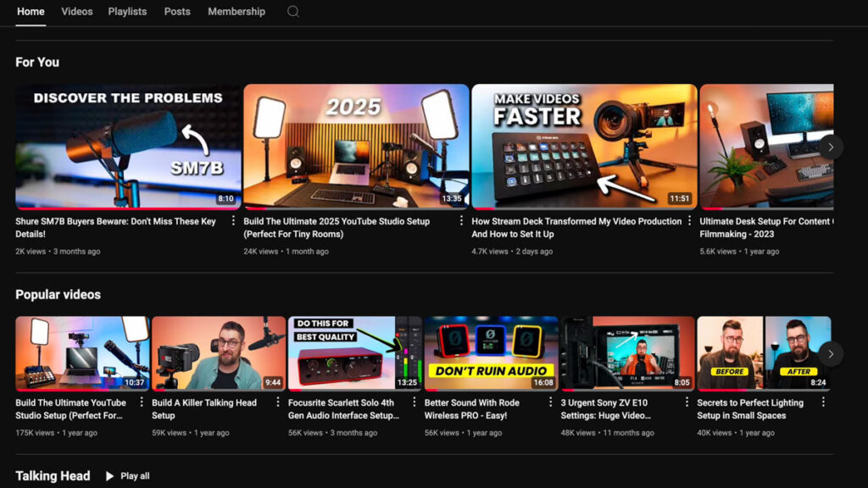Image resolution: width=868 pixels, height=488 pixels.
Task: Open options for Build The Ultimate YouTube Studio video
Action: coord(142,402)
